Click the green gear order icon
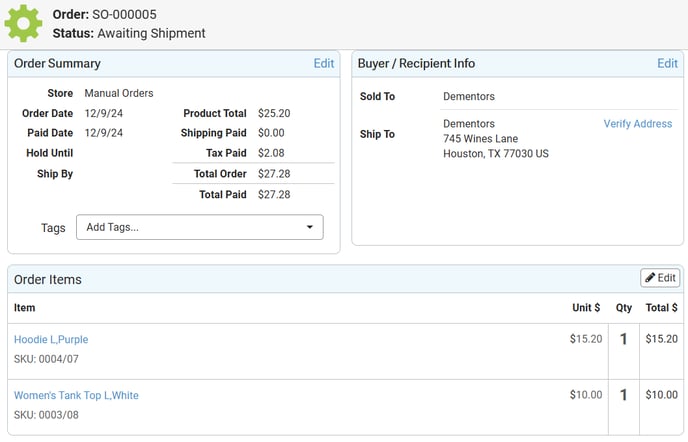 23,23
